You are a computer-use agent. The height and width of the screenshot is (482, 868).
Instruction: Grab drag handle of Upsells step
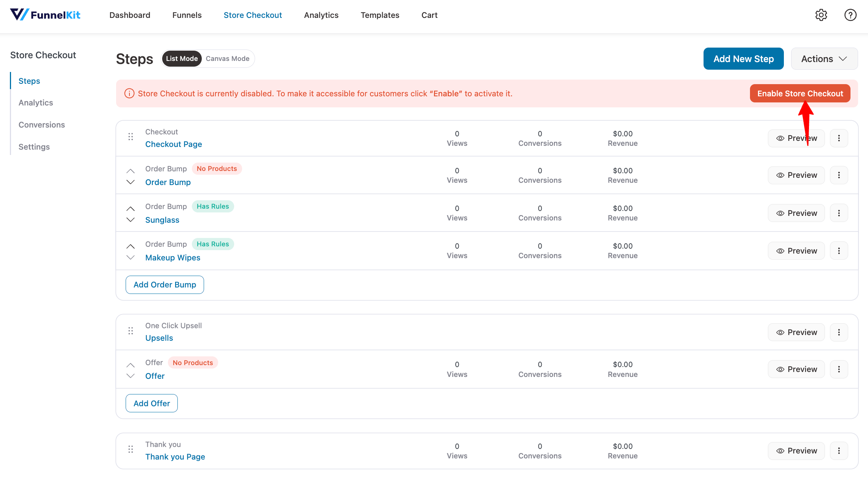point(131,331)
